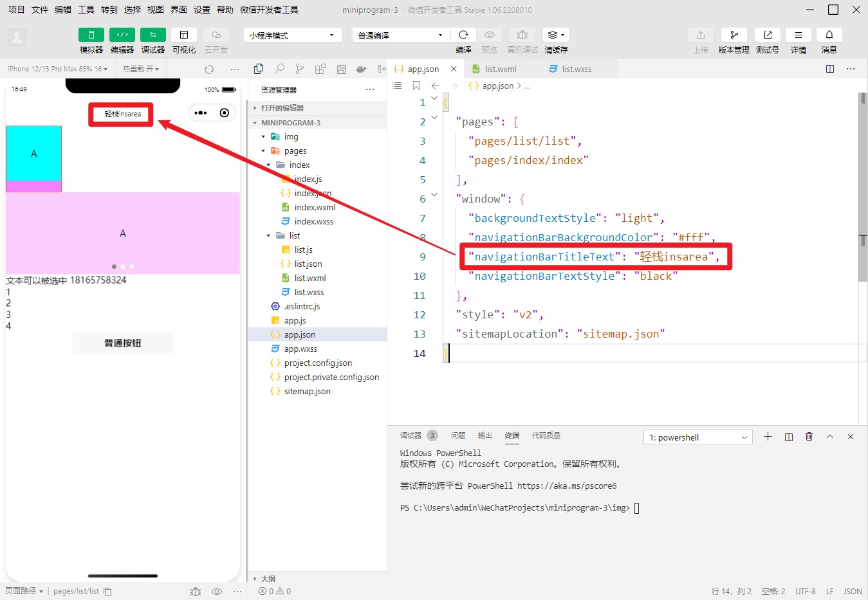Screen dimensions: 868x600
Task: Click the compile (编译) refresh icon
Action: coord(463,35)
